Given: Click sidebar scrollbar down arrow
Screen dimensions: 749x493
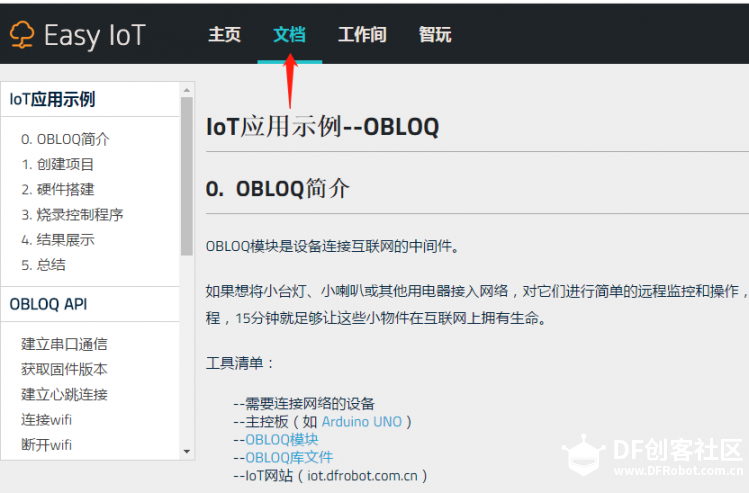Looking at the screenshot, I should pos(187,451).
